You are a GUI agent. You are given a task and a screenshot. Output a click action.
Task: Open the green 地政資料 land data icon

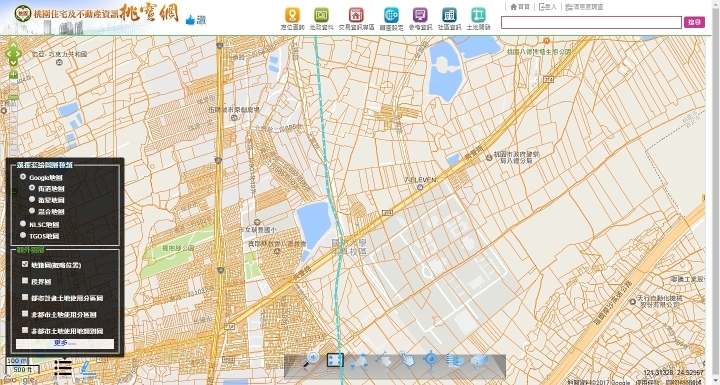[321, 15]
